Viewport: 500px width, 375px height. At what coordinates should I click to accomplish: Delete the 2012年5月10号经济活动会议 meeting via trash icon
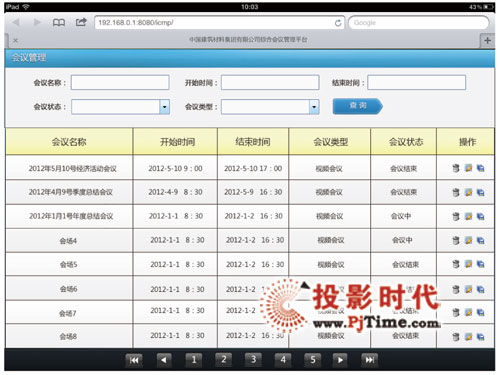[456, 168]
